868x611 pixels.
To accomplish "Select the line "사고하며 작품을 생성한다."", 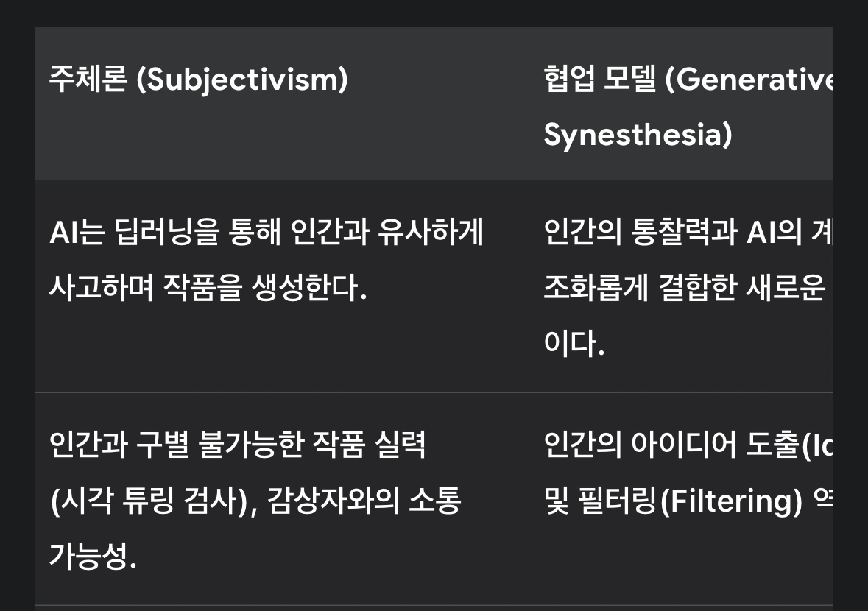I will click(x=208, y=287).
